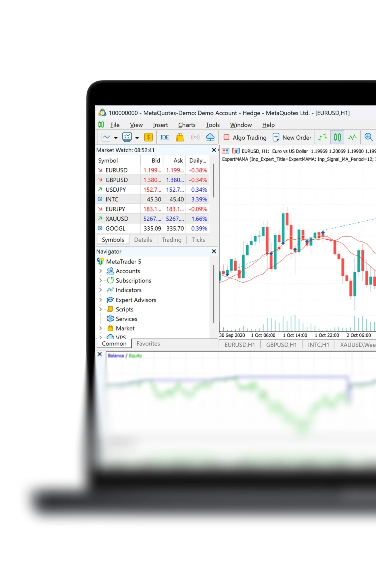Open dropdown arrow beside new chart icon
Image resolution: width=376 pixels, height=588 pixels.
pyautogui.click(x=116, y=138)
